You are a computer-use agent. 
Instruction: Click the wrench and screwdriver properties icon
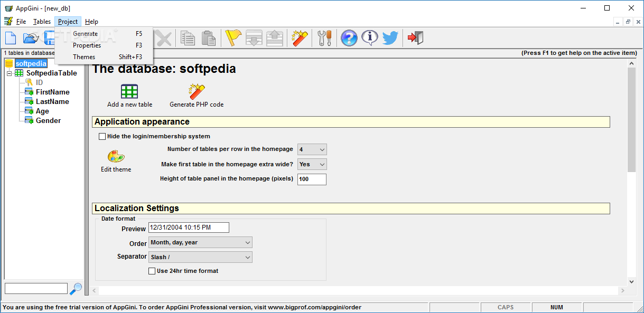325,38
